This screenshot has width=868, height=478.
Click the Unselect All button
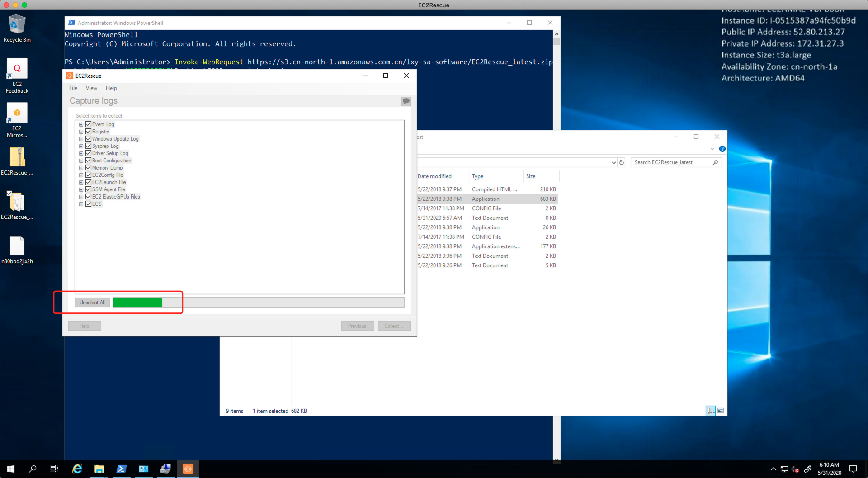click(92, 303)
